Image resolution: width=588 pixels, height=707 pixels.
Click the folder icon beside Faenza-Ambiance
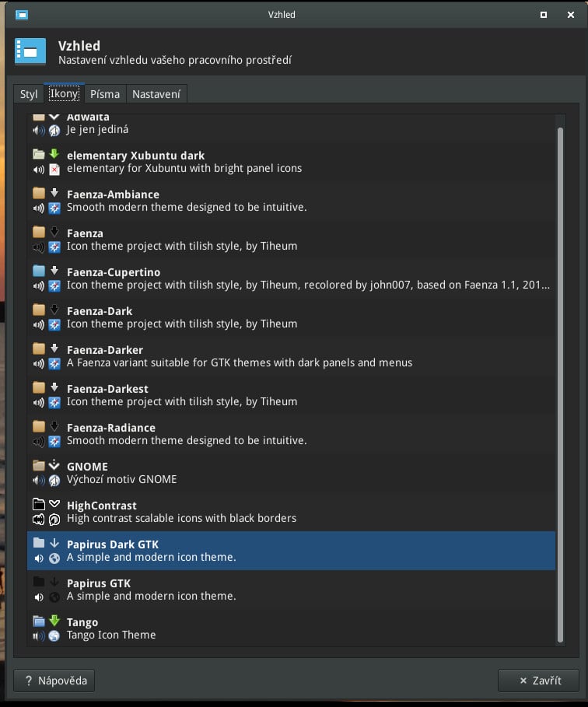click(39, 193)
